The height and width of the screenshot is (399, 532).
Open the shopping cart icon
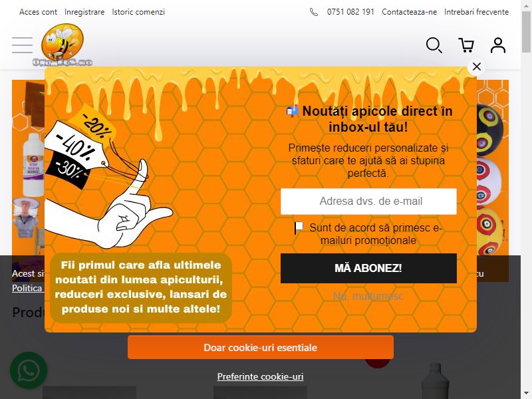(466, 45)
